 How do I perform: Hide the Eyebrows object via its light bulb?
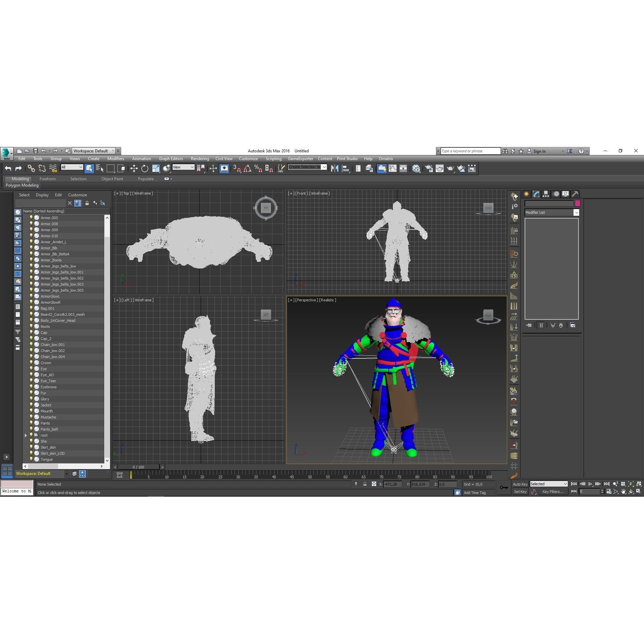[x=31, y=387]
